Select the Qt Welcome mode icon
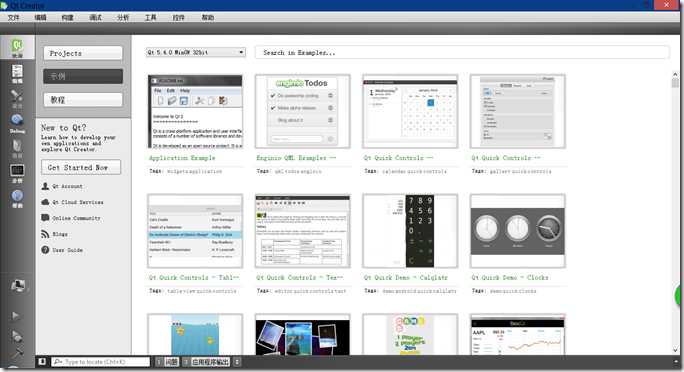This screenshot has height=372, width=684. [17, 47]
